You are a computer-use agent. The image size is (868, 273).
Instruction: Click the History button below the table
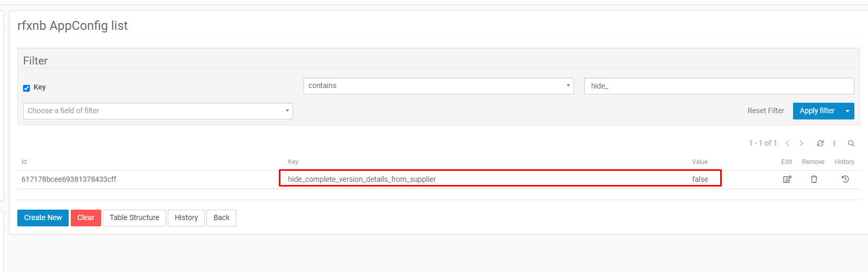(186, 218)
